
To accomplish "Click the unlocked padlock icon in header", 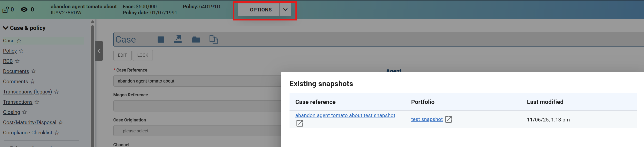I will 6,10.
